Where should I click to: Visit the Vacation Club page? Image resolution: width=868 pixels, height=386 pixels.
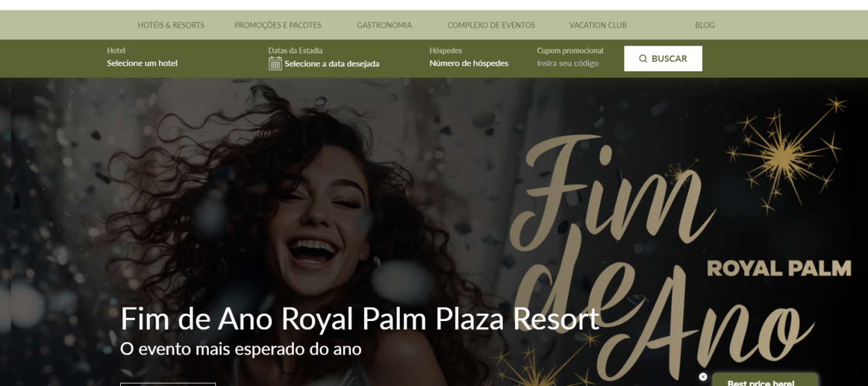click(598, 25)
